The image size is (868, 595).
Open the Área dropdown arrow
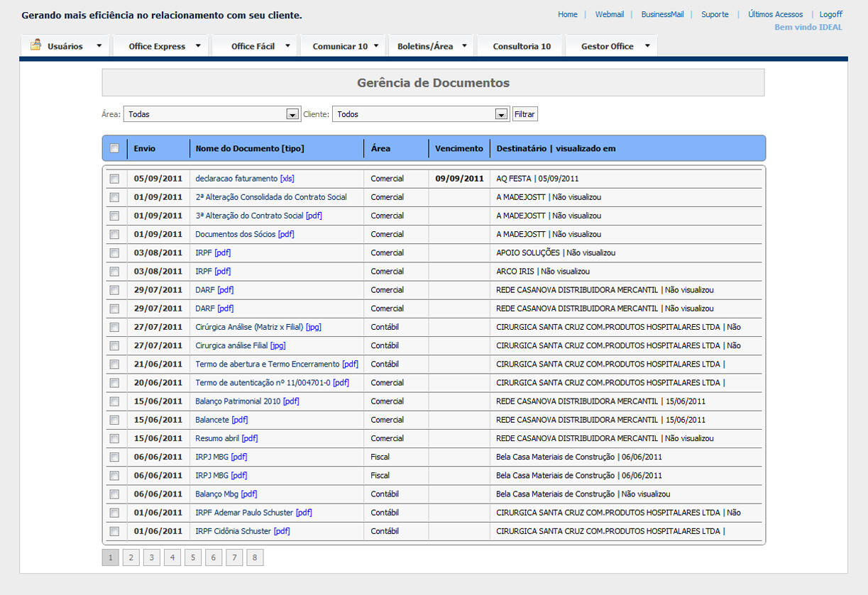tap(292, 114)
